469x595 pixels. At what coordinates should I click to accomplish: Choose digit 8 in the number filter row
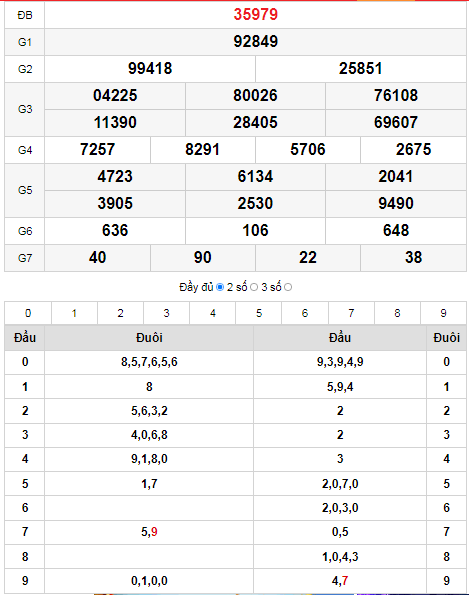[397, 313]
